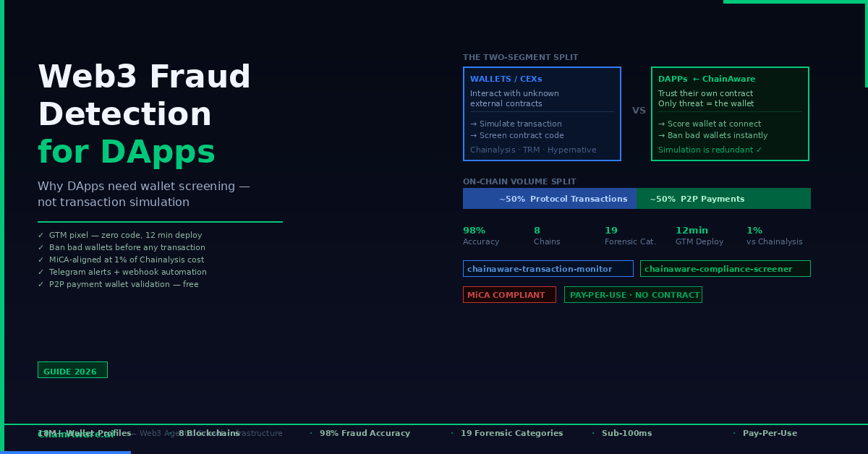This screenshot has height=454, width=868.
Task: Click the MiCA COMPLIANT badge
Action: (509, 295)
